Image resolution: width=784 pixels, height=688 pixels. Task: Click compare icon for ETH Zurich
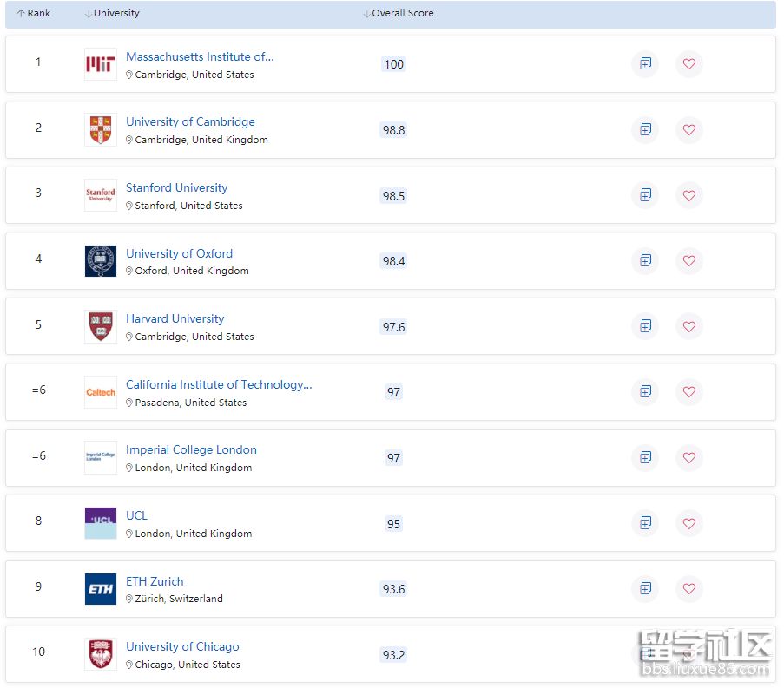(645, 589)
